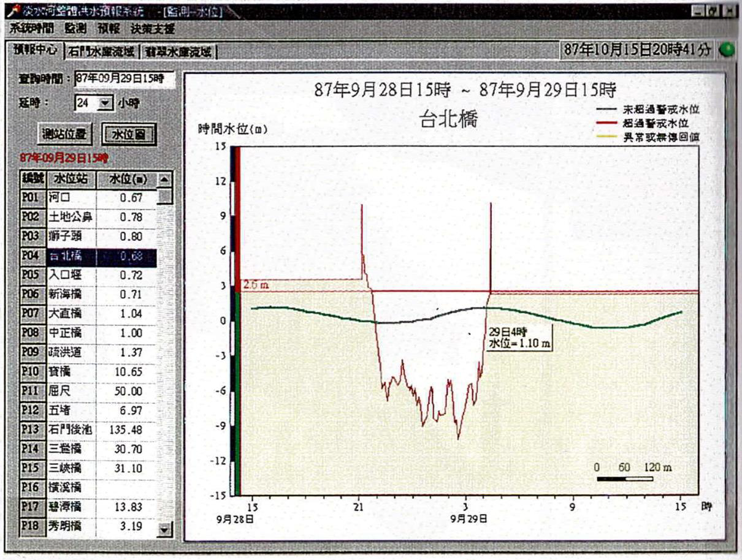Screen dimensions: 742x560
Task: Click the 13.83 water level value
Action: [x=128, y=508]
